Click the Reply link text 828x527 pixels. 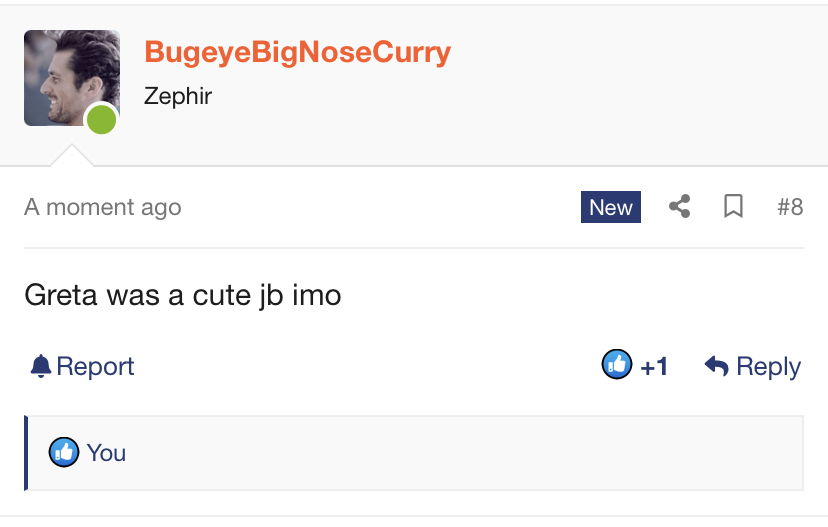click(x=769, y=366)
